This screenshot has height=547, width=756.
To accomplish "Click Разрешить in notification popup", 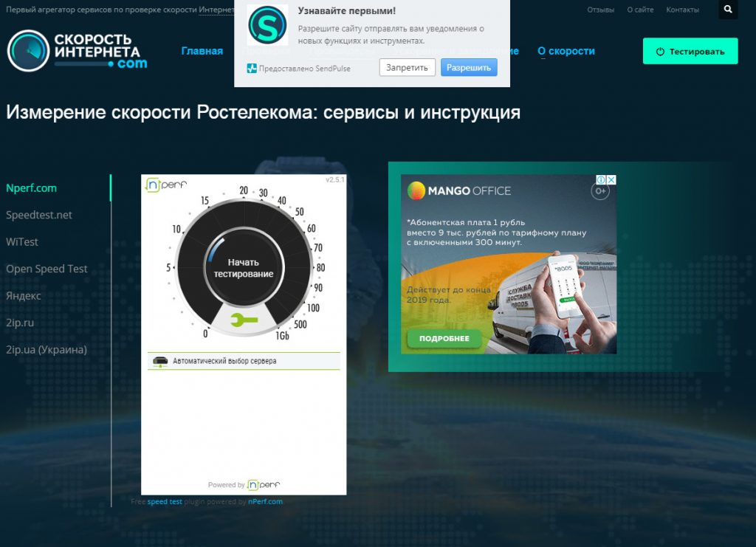I will [469, 67].
